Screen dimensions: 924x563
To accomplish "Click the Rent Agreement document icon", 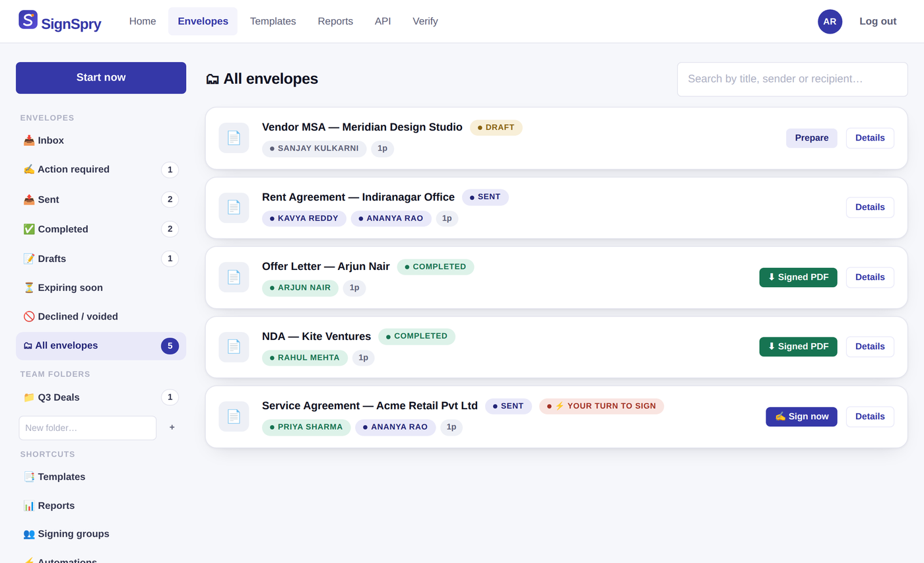I will tap(234, 207).
